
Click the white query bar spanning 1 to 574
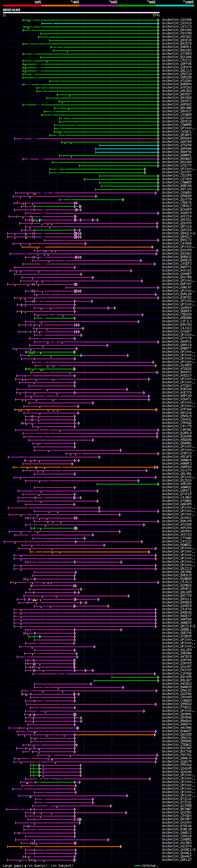[81, 12]
